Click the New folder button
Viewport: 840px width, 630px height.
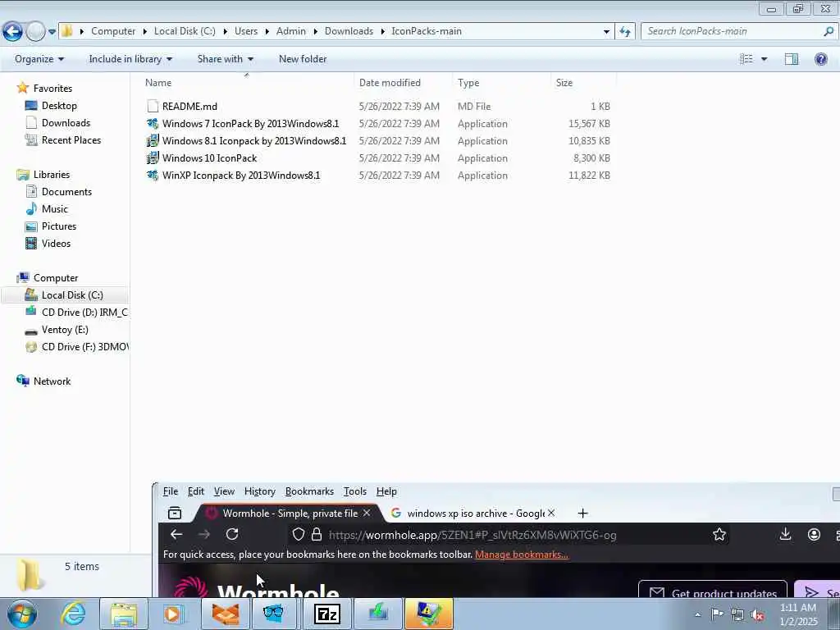click(x=303, y=59)
